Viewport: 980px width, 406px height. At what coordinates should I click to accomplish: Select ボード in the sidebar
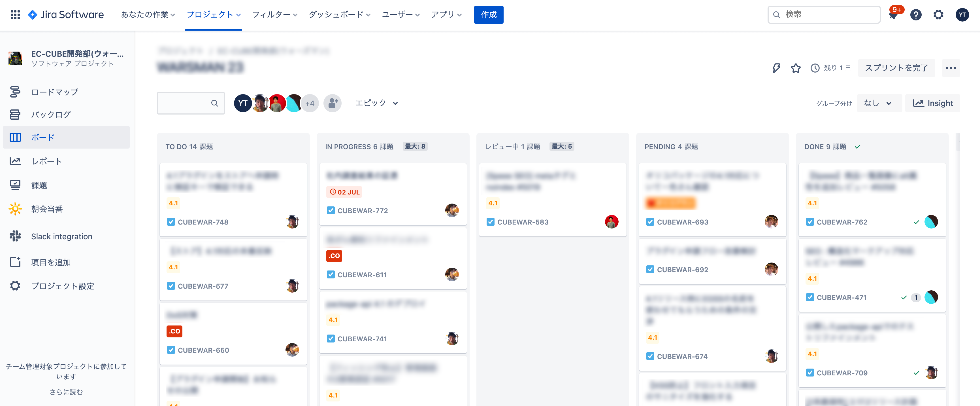[x=66, y=137]
